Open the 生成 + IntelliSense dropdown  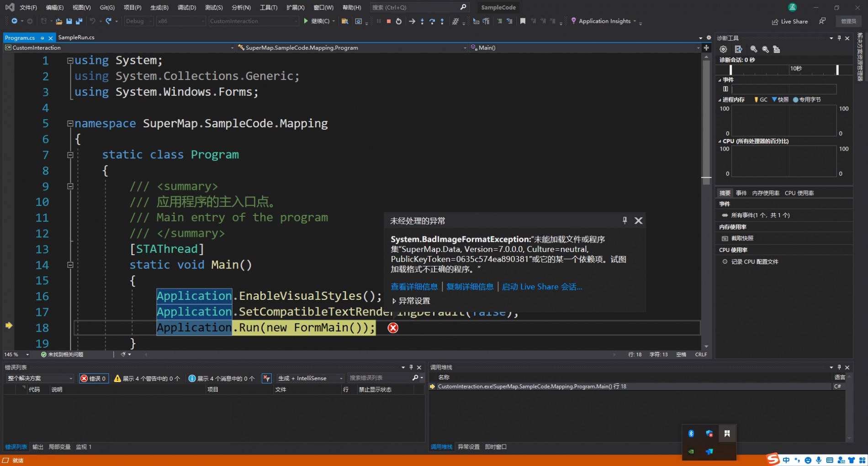coord(310,378)
